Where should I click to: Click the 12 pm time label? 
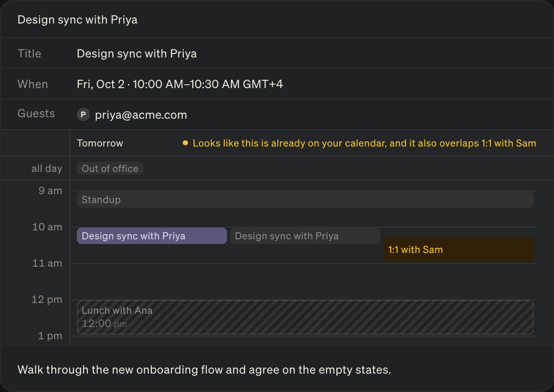tap(47, 299)
